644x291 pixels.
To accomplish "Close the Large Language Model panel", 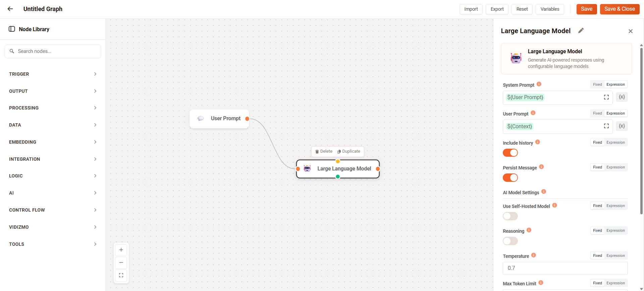I will (x=631, y=31).
